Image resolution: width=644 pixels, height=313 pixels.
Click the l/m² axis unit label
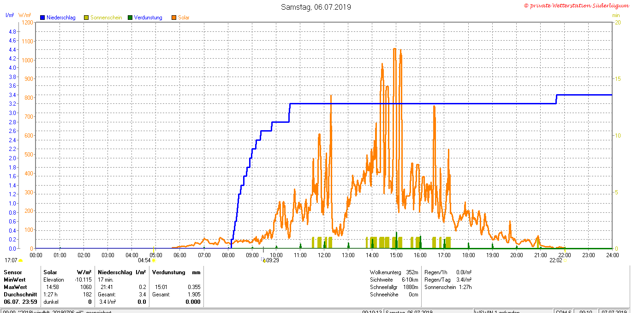coord(9,15)
